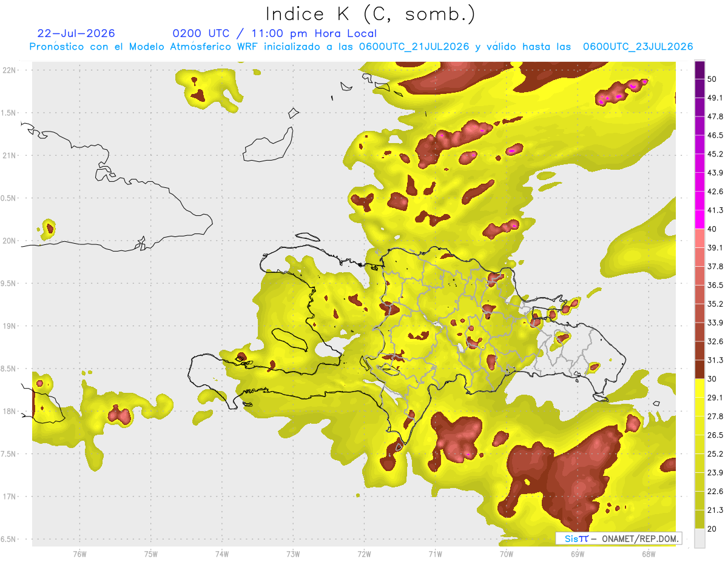Click the '26.5' colorbar value

715,435
